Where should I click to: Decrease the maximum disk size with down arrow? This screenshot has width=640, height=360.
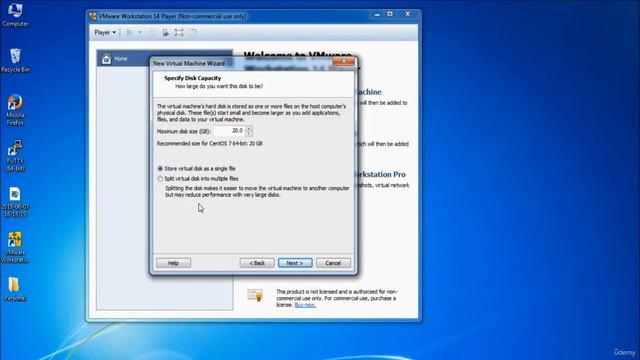pos(249,133)
